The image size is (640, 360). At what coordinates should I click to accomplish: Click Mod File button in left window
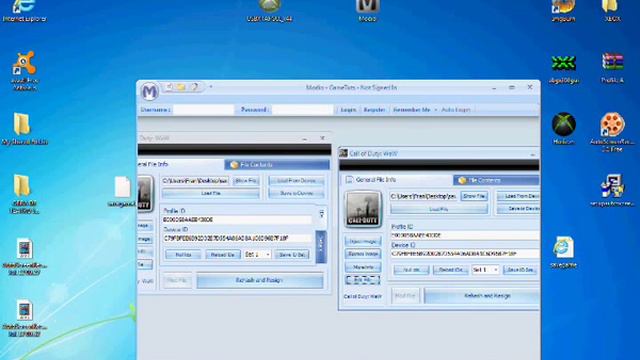177,280
